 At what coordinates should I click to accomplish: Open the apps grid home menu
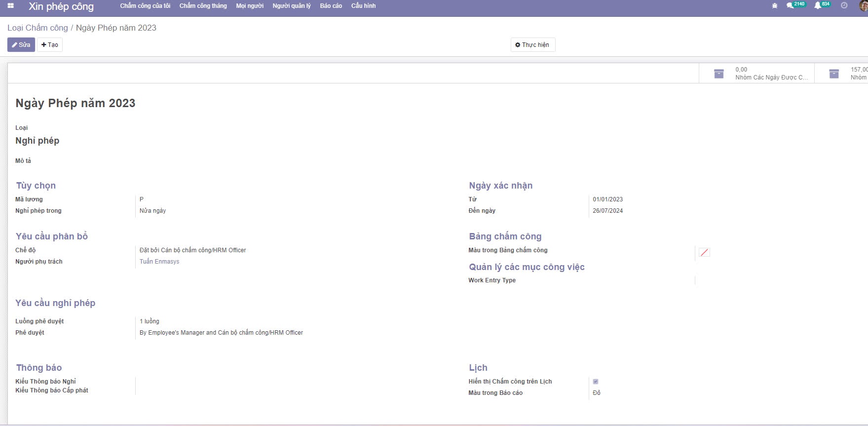point(10,6)
